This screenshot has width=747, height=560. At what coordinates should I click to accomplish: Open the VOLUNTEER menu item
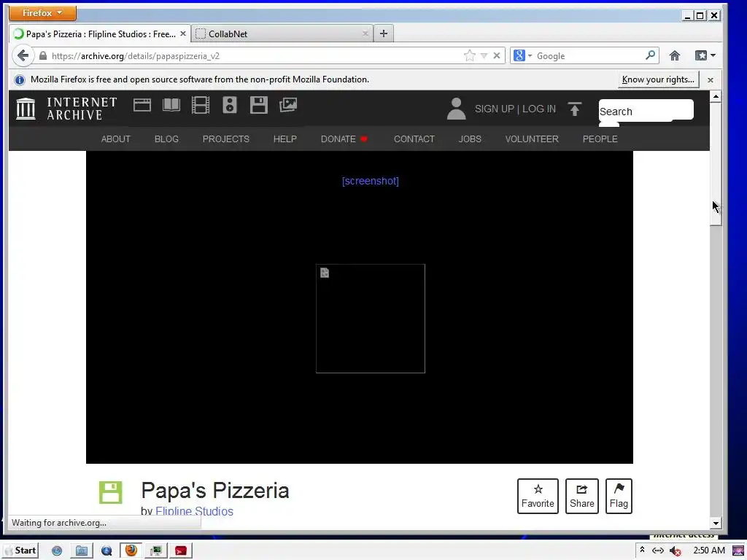tap(532, 139)
